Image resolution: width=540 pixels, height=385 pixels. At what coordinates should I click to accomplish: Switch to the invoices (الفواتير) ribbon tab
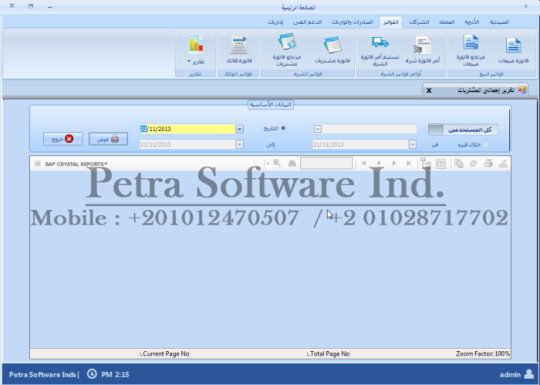pyautogui.click(x=391, y=22)
